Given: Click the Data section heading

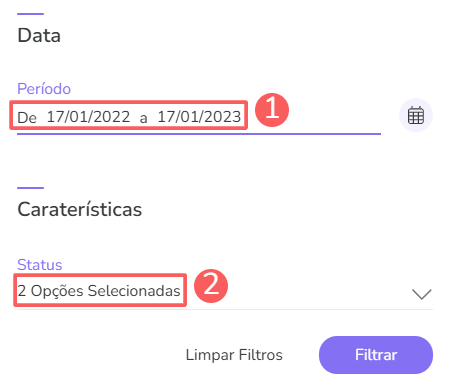Looking at the screenshot, I should (x=39, y=35).
